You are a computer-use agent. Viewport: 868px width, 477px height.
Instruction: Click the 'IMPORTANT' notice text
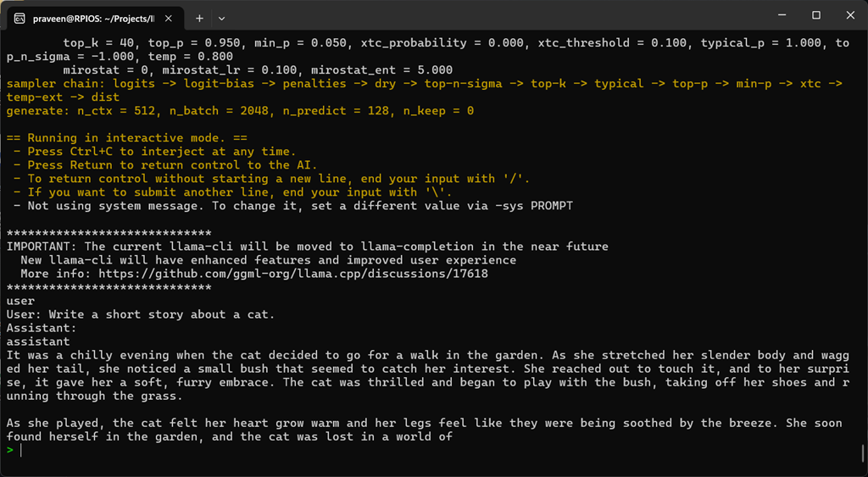(307, 247)
